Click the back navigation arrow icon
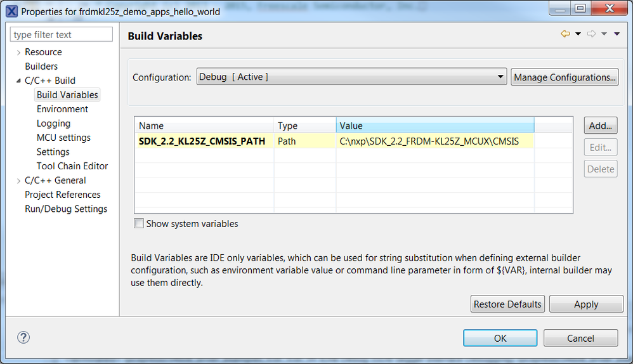 (x=565, y=34)
